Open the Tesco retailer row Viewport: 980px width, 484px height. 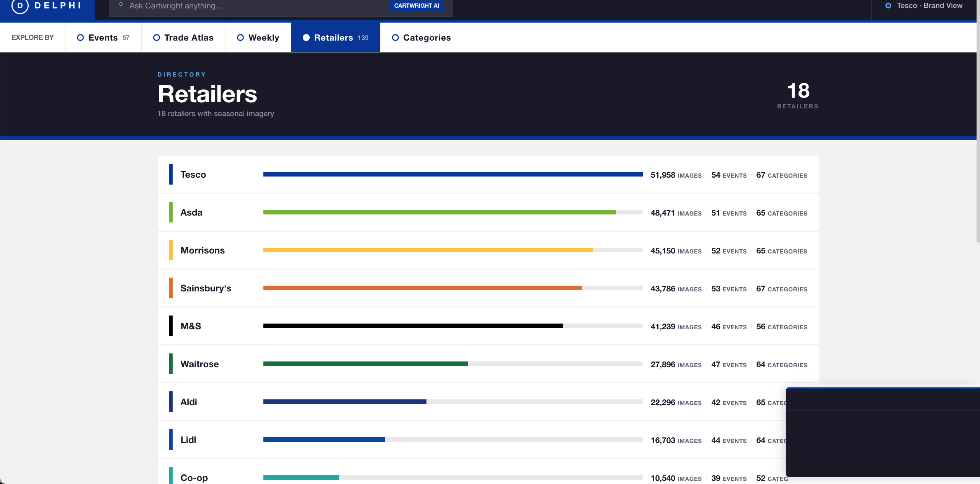coord(488,174)
